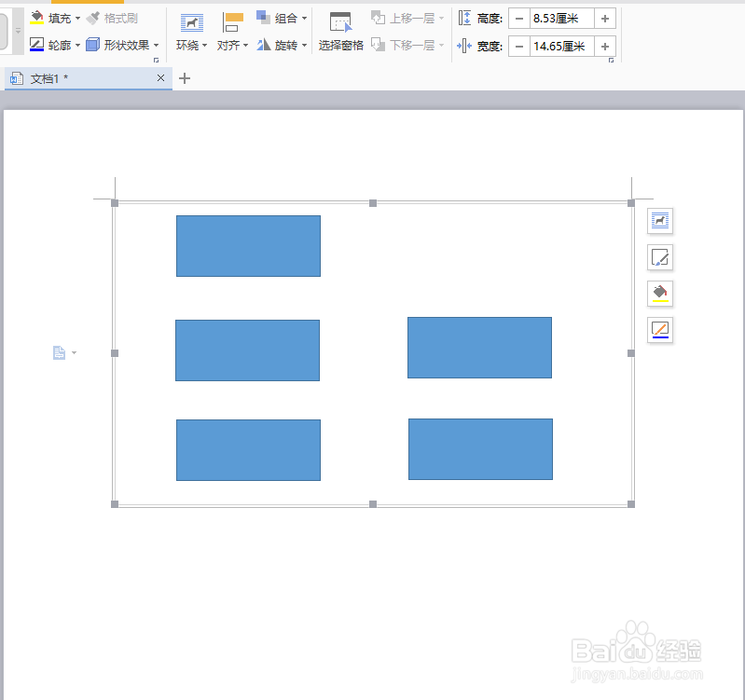This screenshot has height=700, width=745.
Task: Open the shape style dialog launcher
Action: pos(156,61)
